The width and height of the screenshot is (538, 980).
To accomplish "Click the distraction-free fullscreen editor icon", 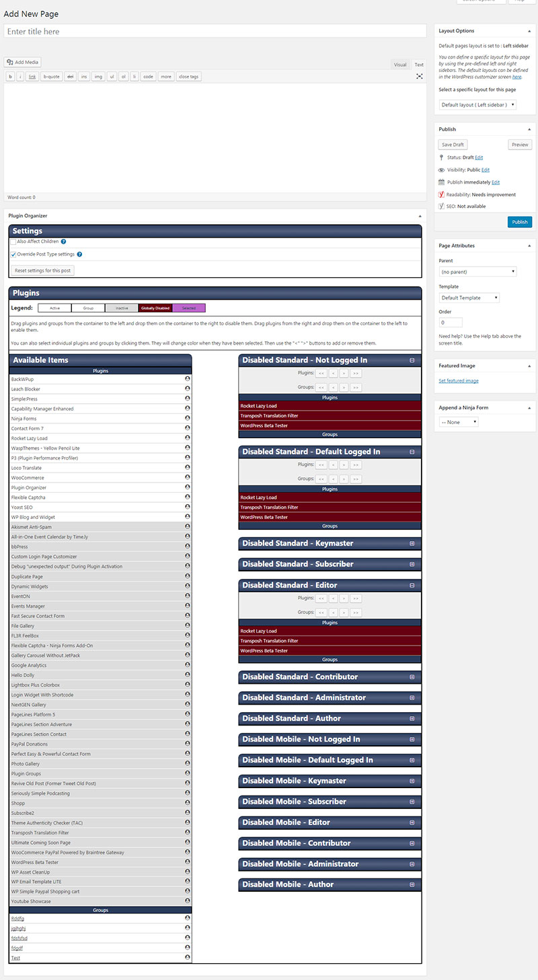I will 420,77.
